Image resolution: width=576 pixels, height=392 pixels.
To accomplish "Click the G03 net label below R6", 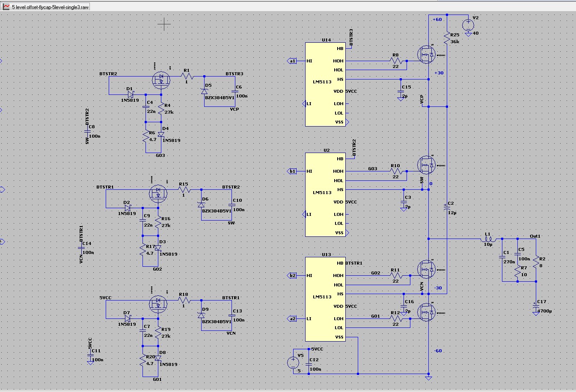I will [160, 156].
